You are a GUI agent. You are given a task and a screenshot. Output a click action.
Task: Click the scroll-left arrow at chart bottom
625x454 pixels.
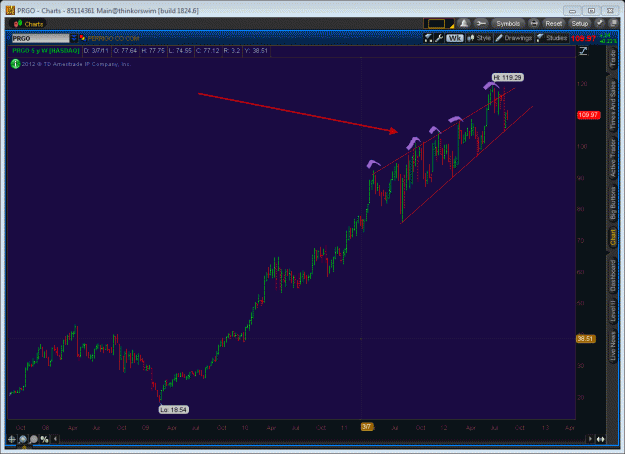(x=55, y=439)
